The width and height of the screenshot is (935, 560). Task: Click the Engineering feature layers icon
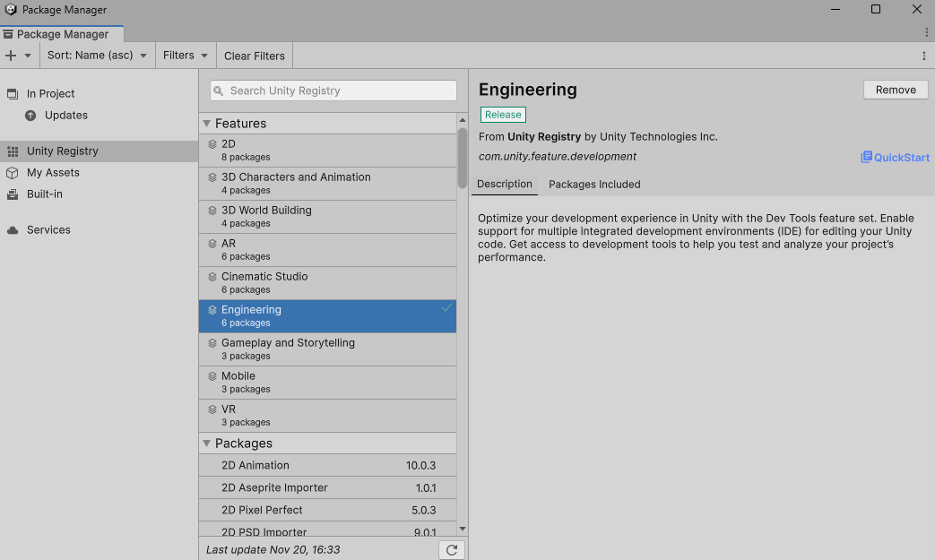coord(212,310)
